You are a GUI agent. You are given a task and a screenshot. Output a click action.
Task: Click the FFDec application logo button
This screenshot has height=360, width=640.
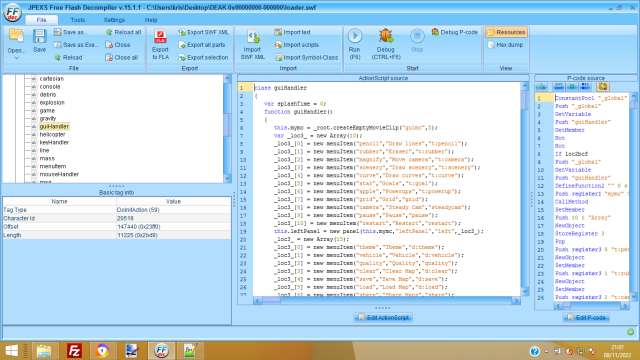[x=13, y=12]
